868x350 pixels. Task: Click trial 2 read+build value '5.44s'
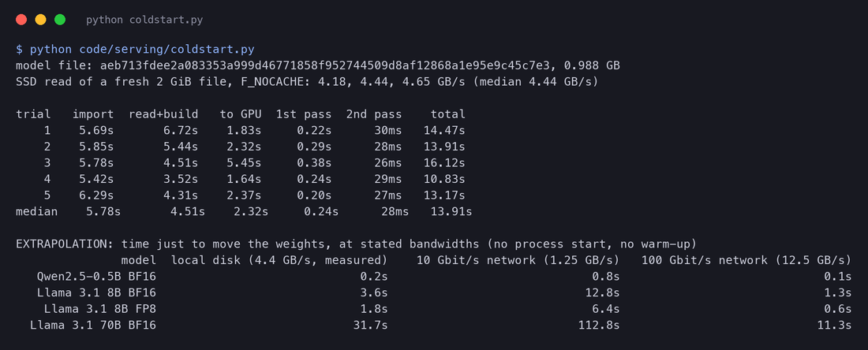point(181,147)
